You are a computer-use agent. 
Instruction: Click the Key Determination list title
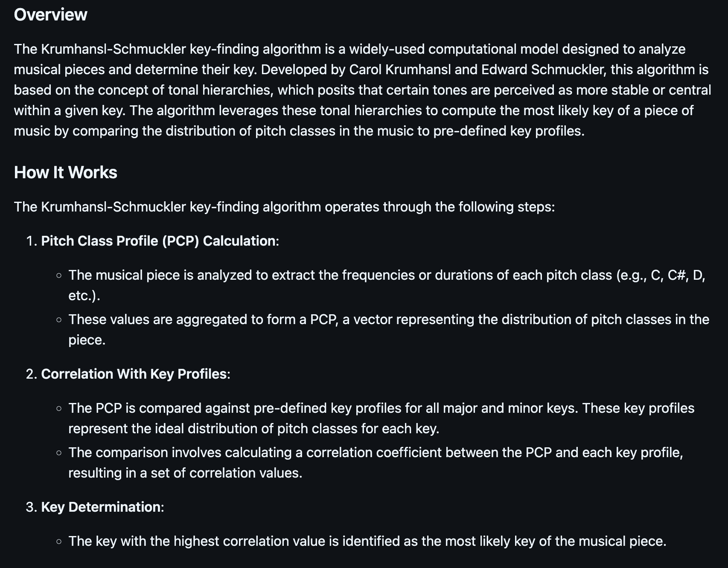coord(101,507)
